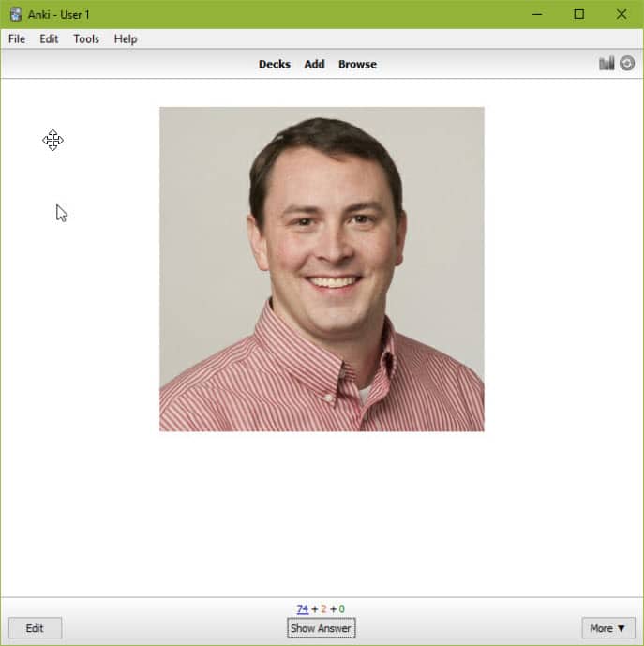The height and width of the screenshot is (646, 644).
Task: Open the Help menu
Action: [x=126, y=39]
